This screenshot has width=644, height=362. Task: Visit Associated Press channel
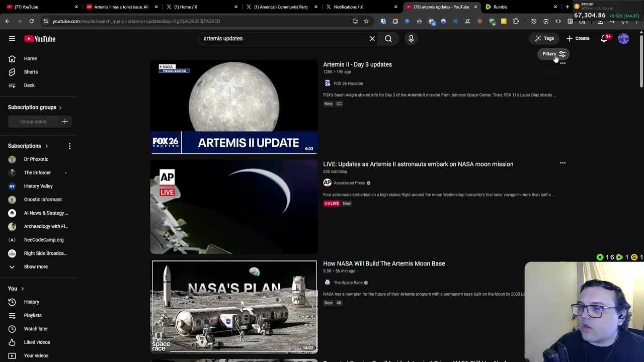click(349, 183)
